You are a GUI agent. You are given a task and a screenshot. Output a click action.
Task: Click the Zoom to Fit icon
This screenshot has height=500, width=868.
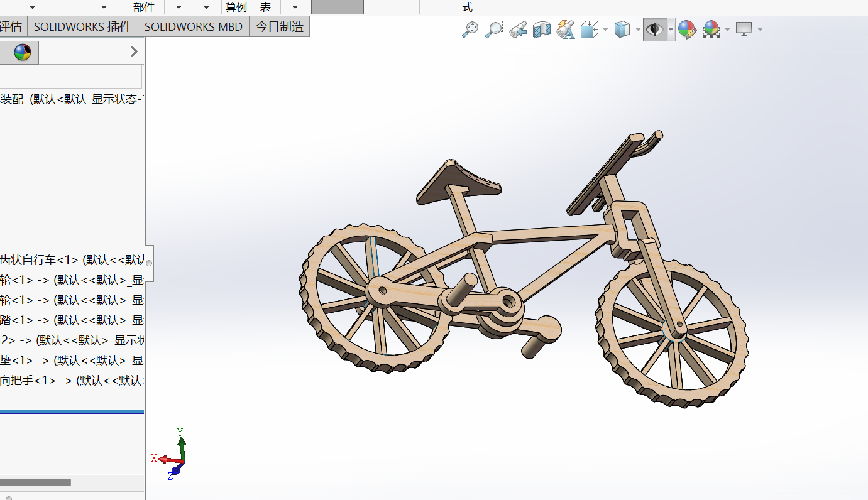pyautogui.click(x=470, y=30)
